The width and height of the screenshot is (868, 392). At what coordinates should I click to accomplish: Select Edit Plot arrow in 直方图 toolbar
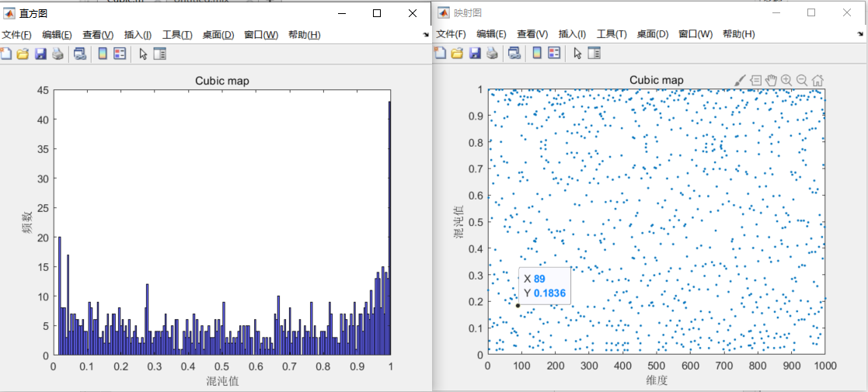tap(143, 54)
